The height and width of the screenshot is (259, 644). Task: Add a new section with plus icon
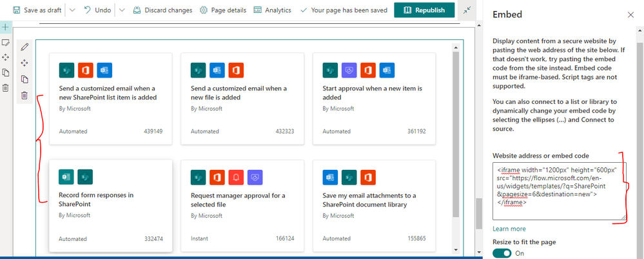[x=5, y=27]
